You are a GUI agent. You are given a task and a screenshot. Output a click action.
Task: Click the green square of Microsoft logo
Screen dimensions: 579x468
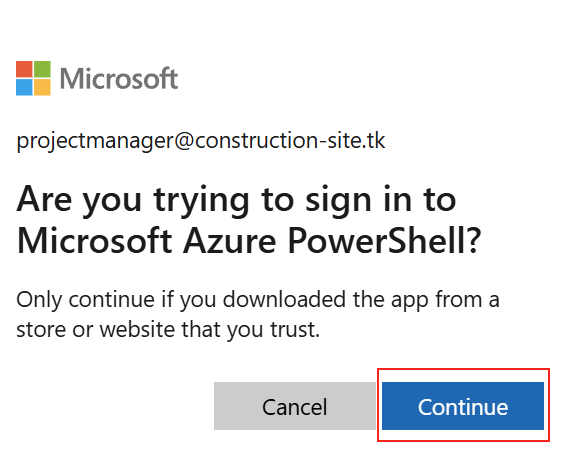coord(42,69)
